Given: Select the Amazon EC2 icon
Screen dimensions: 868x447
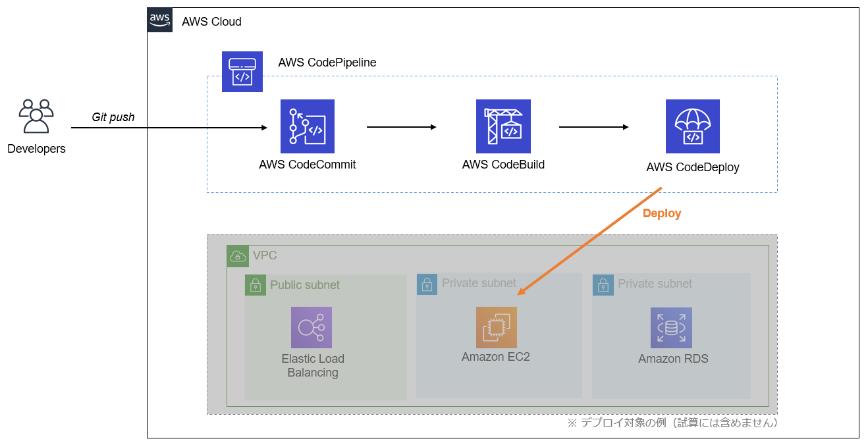Looking at the screenshot, I should [x=496, y=327].
